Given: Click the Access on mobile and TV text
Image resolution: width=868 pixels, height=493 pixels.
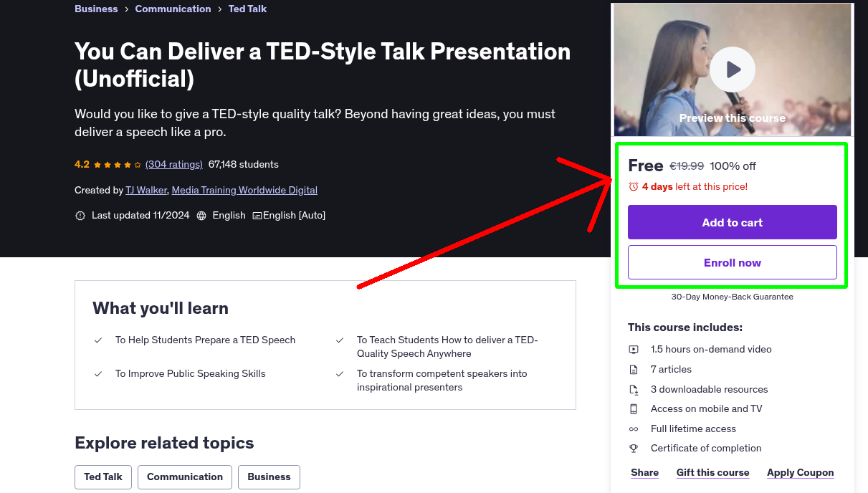Looking at the screenshot, I should coord(707,409).
